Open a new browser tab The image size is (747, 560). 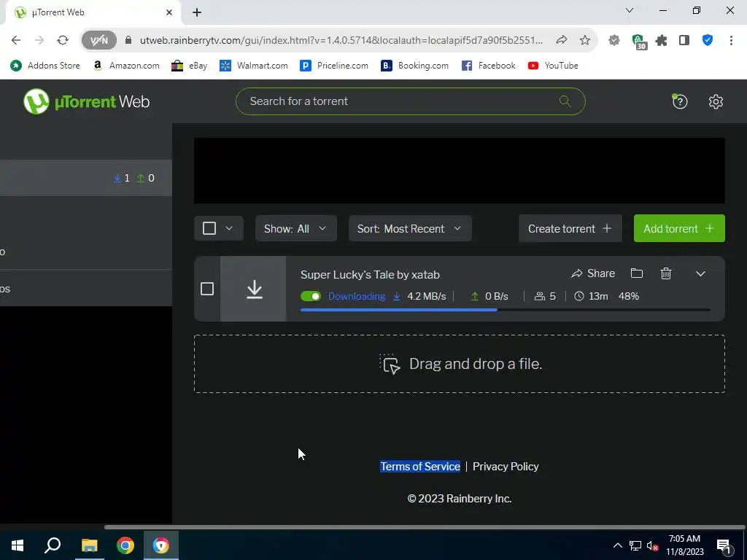[x=197, y=13]
